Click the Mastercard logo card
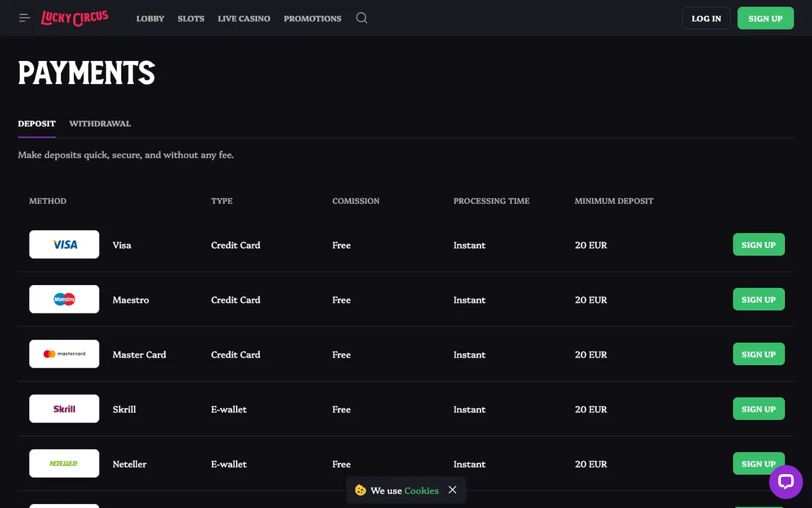Screen dimensions: 812x508 64,354
